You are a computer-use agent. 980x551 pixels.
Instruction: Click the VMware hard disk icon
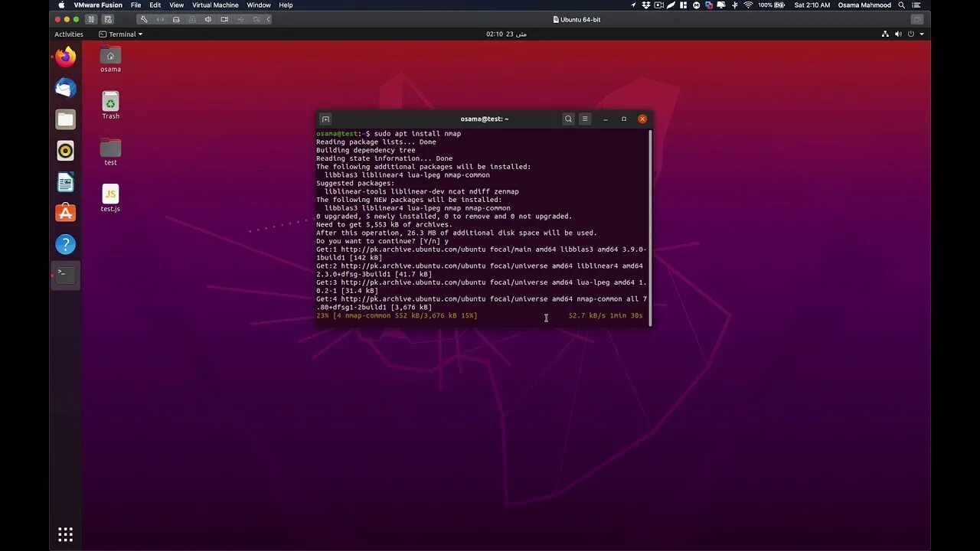click(x=176, y=19)
